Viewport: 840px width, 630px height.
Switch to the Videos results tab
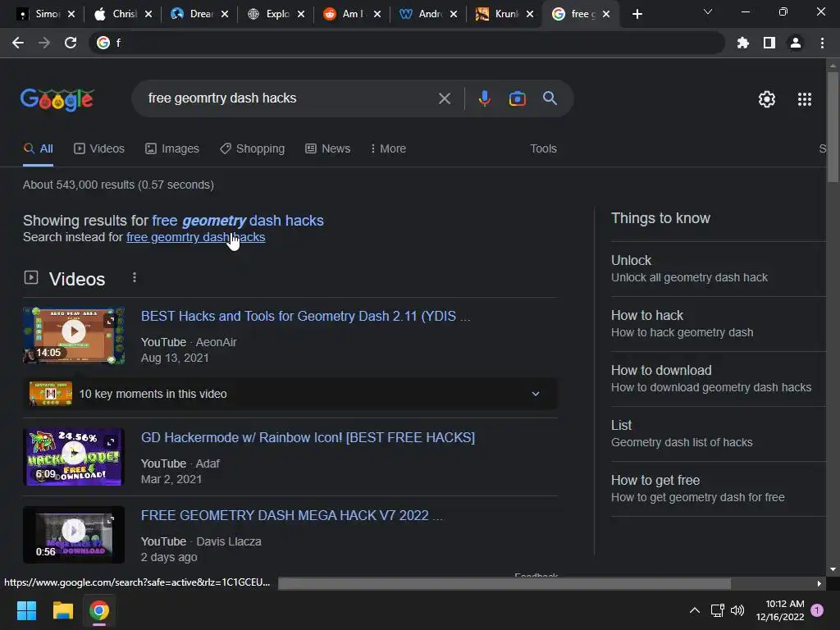click(99, 148)
